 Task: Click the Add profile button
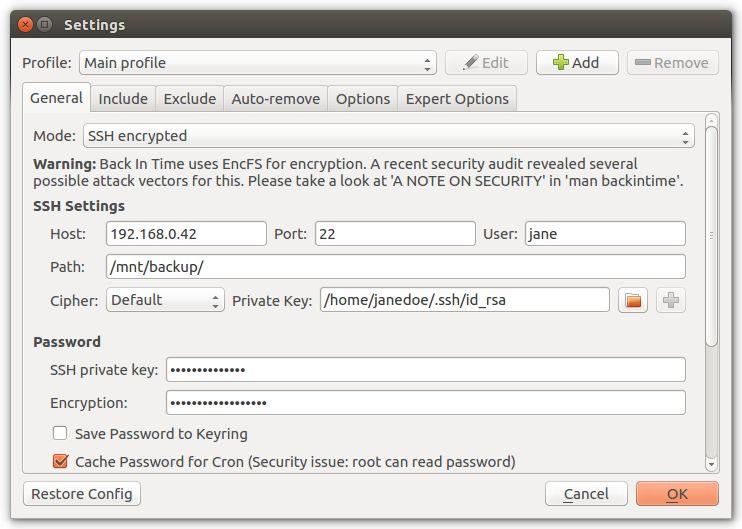(x=577, y=63)
